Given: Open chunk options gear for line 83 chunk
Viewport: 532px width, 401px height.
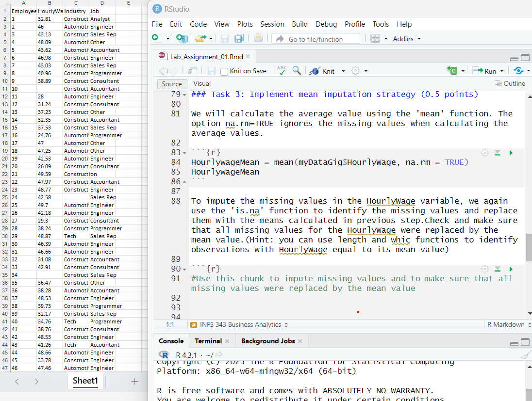Looking at the screenshot, I should tap(484, 152).
